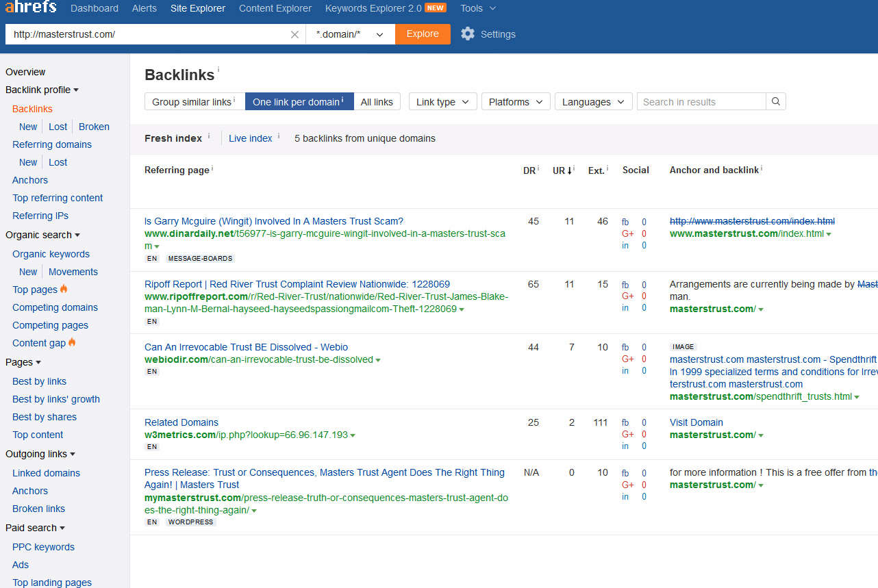Open Movements under Organic keywords
Image resolution: width=878 pixels, height=588 pixels.
click(x=73, y=272)
